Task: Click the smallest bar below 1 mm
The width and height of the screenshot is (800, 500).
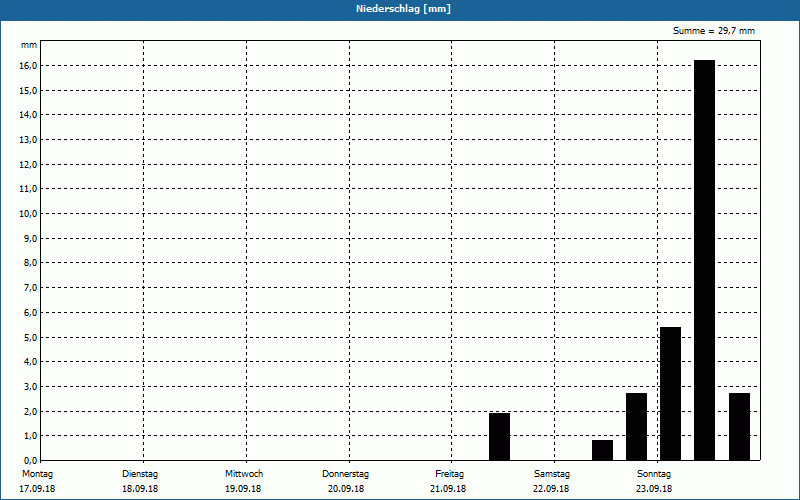Action: tap(603, 450)
